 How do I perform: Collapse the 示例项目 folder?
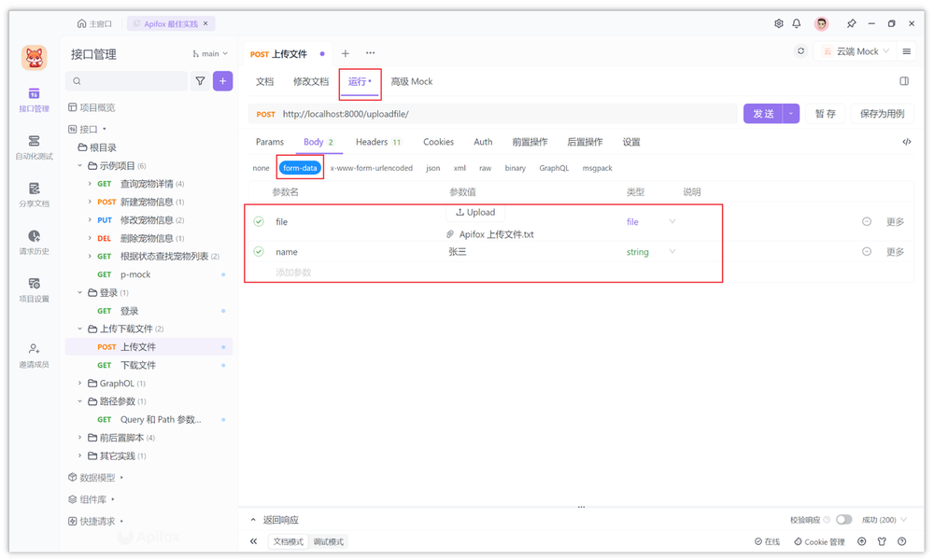[x=80, y=166]
